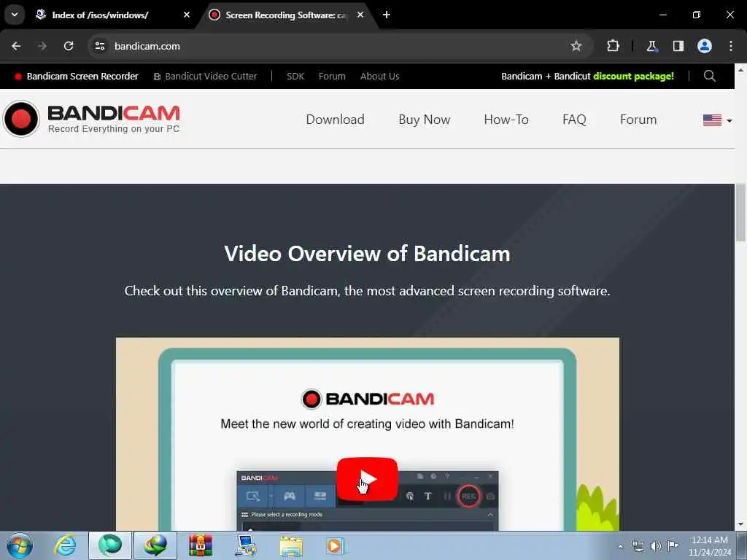Open the Chrome extensions puzzle icon

point(613,46)
